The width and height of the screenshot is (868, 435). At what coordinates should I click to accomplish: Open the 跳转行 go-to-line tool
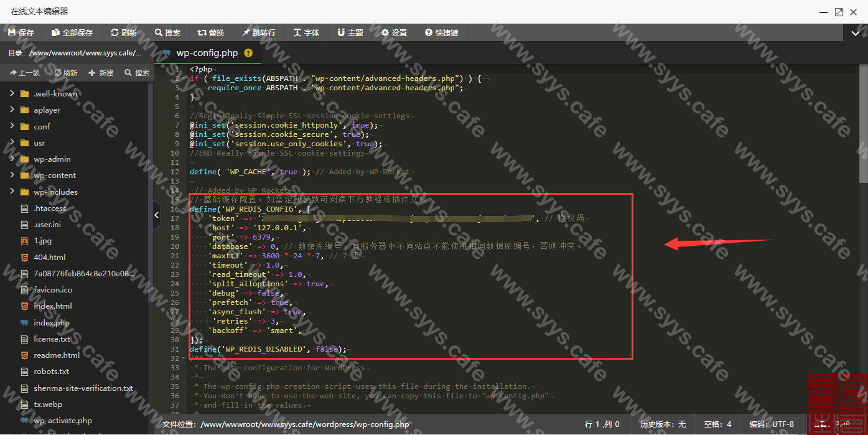point(259,32)
